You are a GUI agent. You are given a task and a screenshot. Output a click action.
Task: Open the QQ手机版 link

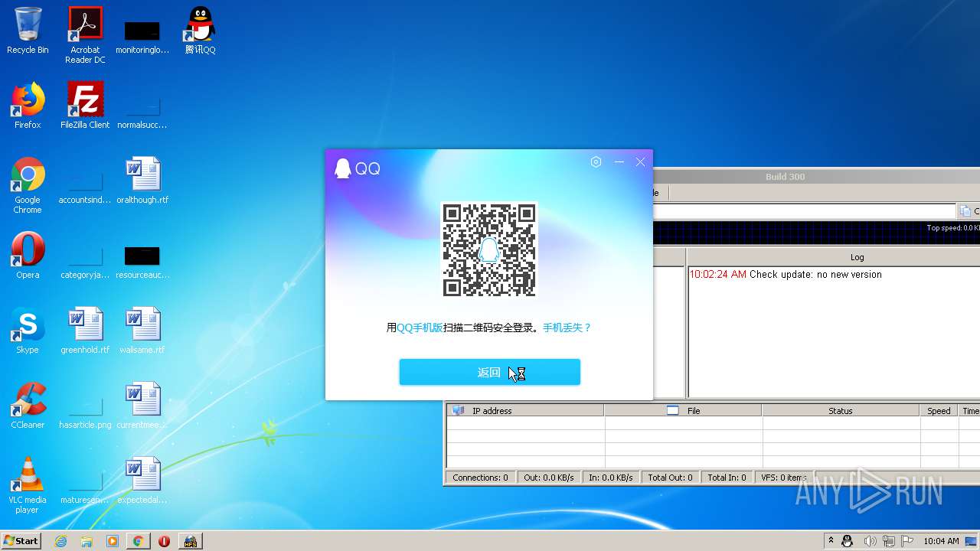(420, 328)
